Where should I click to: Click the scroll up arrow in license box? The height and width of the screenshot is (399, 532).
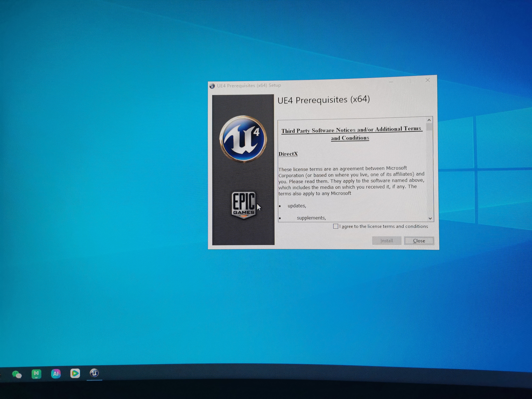pos(429,120)
